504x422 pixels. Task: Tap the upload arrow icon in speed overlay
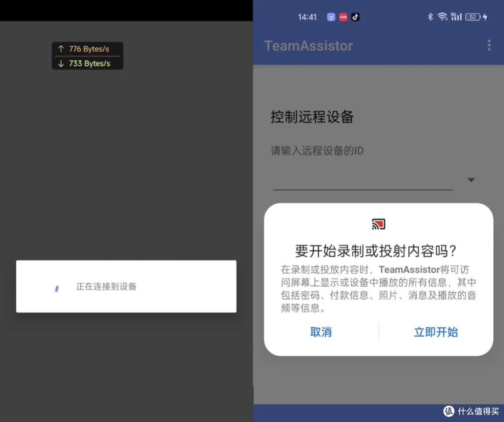(61, 49)
